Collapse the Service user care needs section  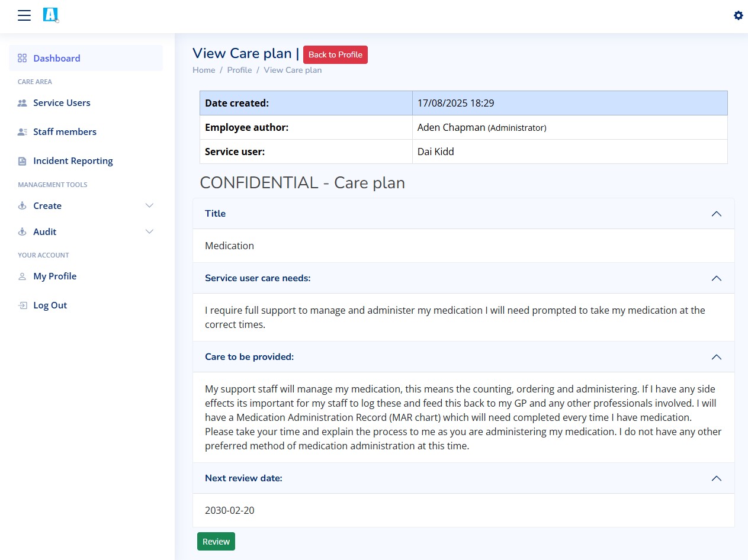pos(716,278)
